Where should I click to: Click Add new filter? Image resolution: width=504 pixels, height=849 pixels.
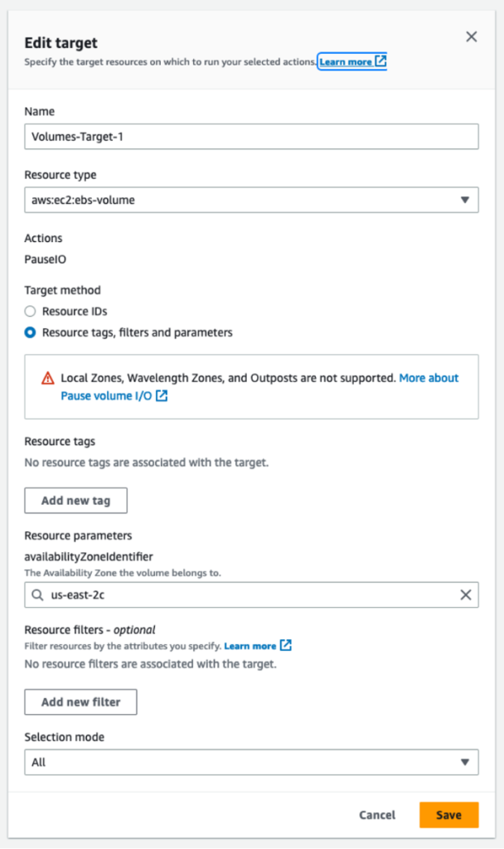(x=80, y=701)
